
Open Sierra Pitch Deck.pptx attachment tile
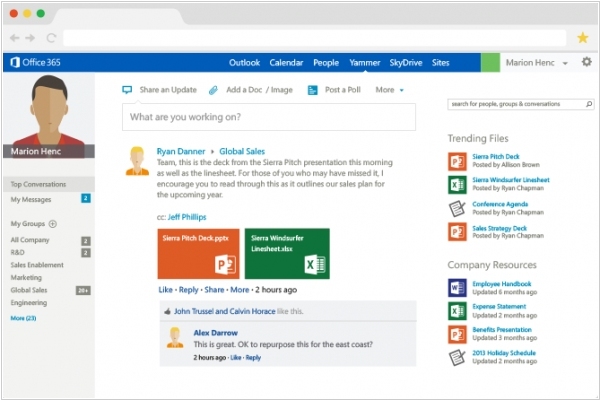coord(199,254)
